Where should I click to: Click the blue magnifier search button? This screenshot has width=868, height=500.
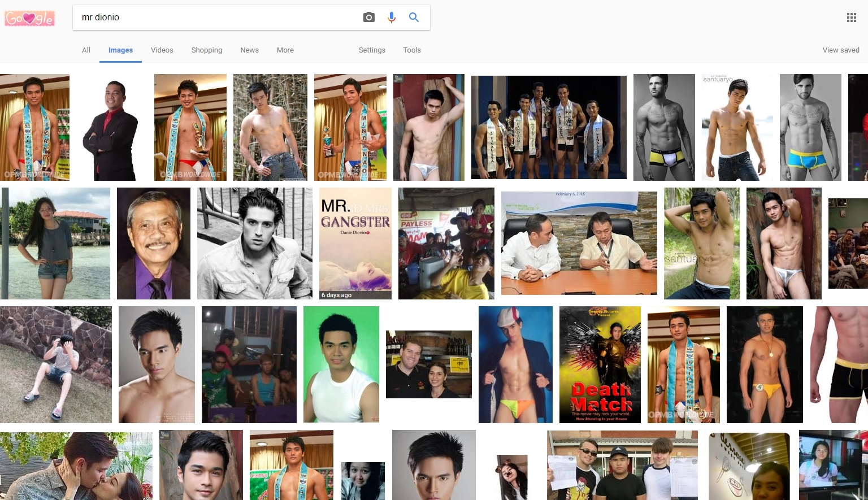pyautogui.click(x=414, y=18)
